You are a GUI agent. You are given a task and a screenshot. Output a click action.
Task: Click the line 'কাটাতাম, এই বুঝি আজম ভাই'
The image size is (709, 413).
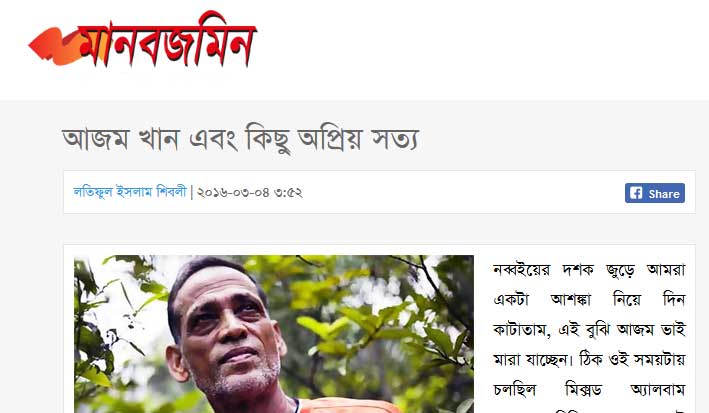pyautogui.click(x=589, y=329)
